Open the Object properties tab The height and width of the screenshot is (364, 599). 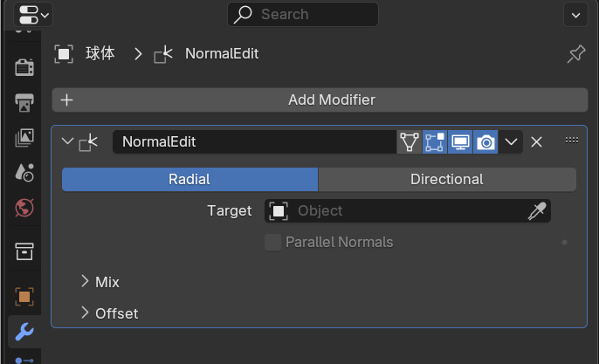tap(24, 297)
